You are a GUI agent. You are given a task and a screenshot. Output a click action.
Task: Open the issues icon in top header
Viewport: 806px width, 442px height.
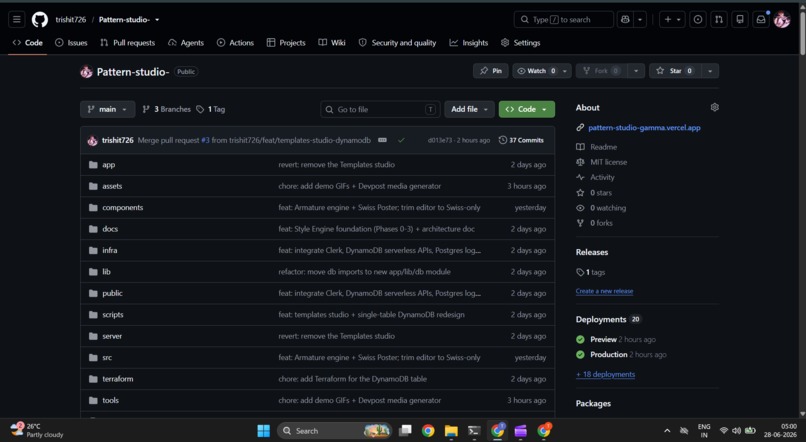[x=698, y=20]
